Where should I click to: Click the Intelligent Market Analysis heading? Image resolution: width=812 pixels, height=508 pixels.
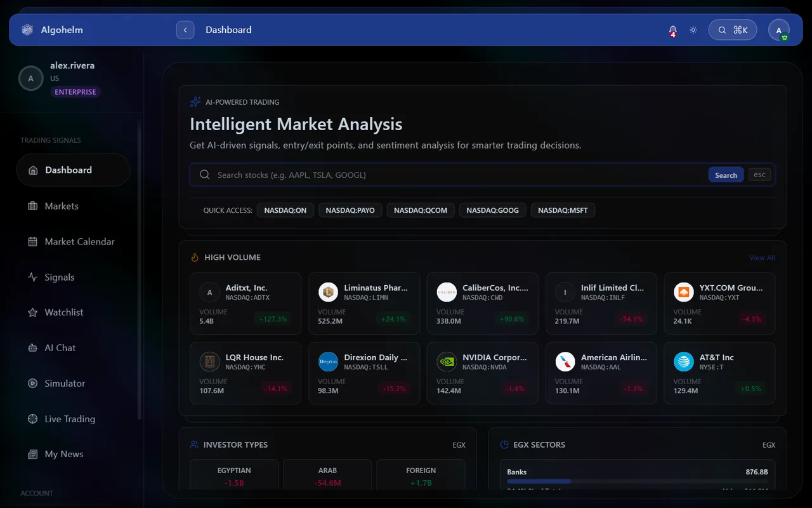pyautogui.click(x=296, y=124)
